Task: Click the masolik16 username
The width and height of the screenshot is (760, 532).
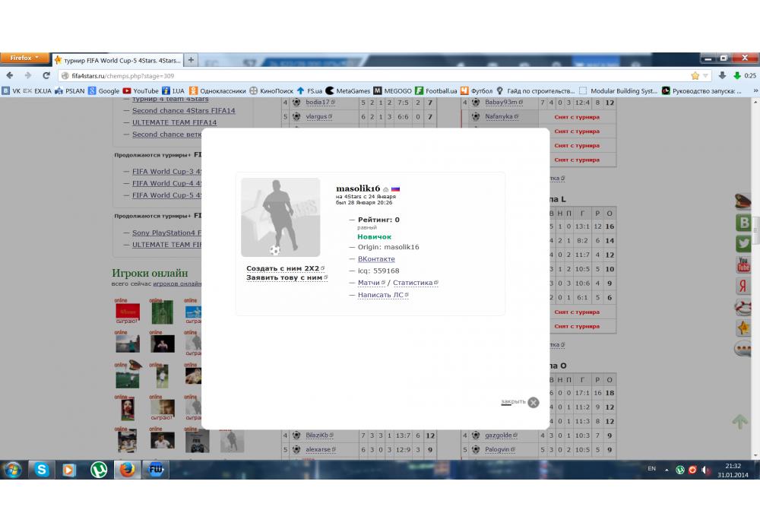Action: click(x=358, y=188)
